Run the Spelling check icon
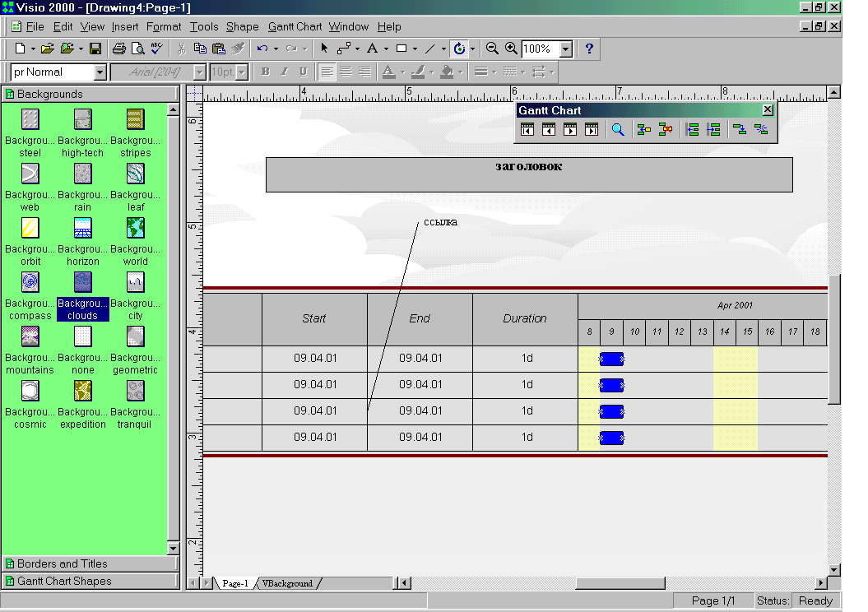 point(156,49)
